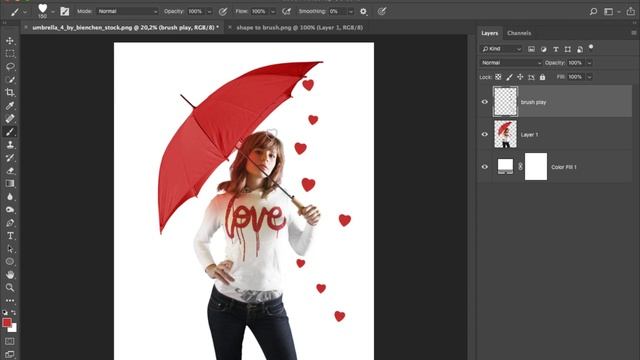Toggle pressure for size
The image size is (640, 360).
382,12
